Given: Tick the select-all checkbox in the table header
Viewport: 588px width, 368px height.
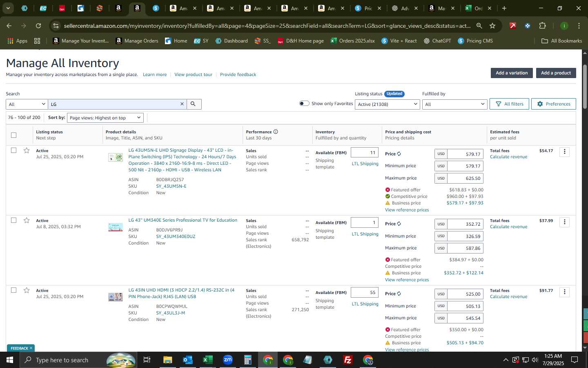Looking at the screenshot, I should pyautogui.click(x=13, y=135).
